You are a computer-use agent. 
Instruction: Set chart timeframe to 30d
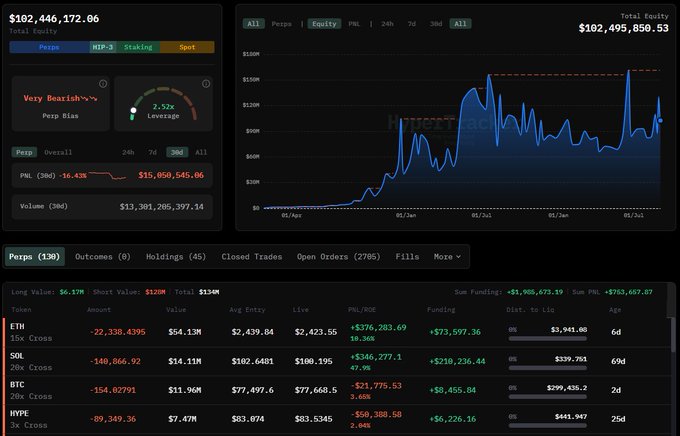pyautogui.click(x=436, y=24)
